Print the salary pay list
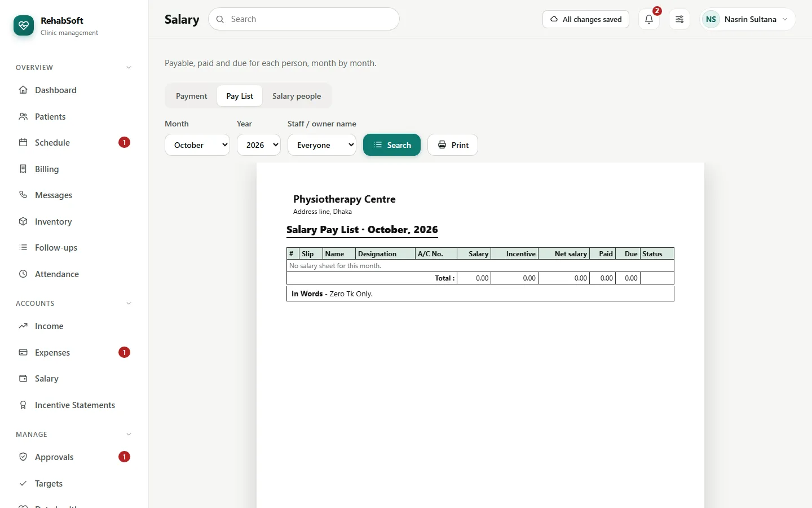 [453, 145]
